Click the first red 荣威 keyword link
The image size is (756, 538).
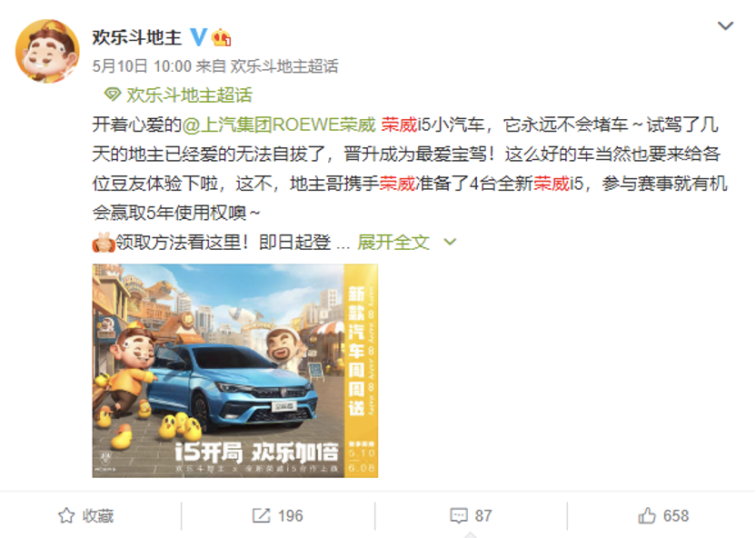[x=399, y=125]
